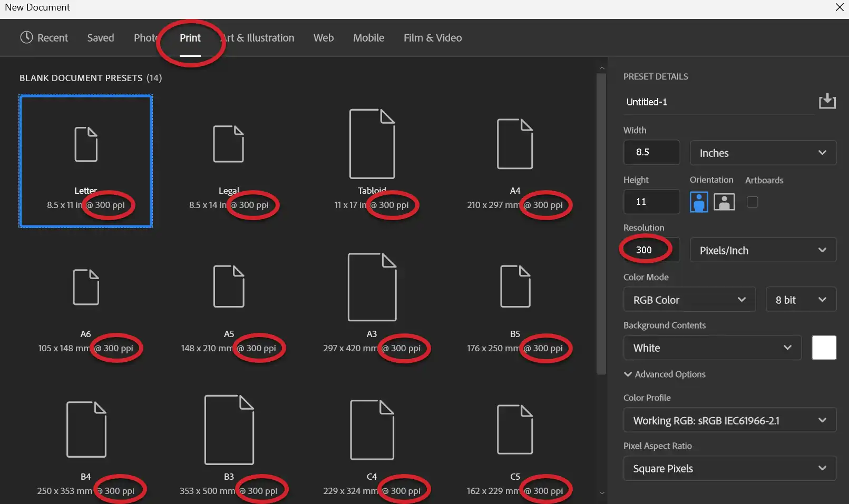Switch to the Web tab
This screenshot has height=504, width=849.
click(324, 38)
